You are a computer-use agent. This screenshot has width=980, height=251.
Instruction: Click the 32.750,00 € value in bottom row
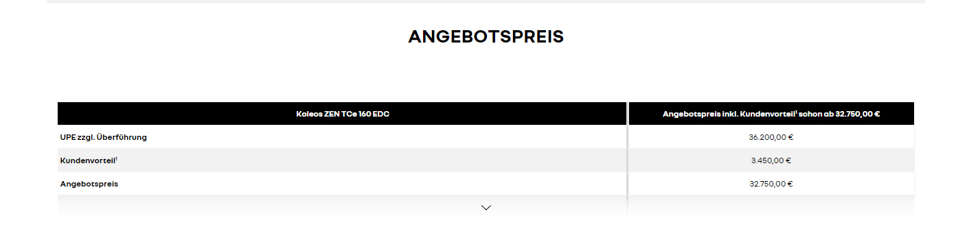771,184
